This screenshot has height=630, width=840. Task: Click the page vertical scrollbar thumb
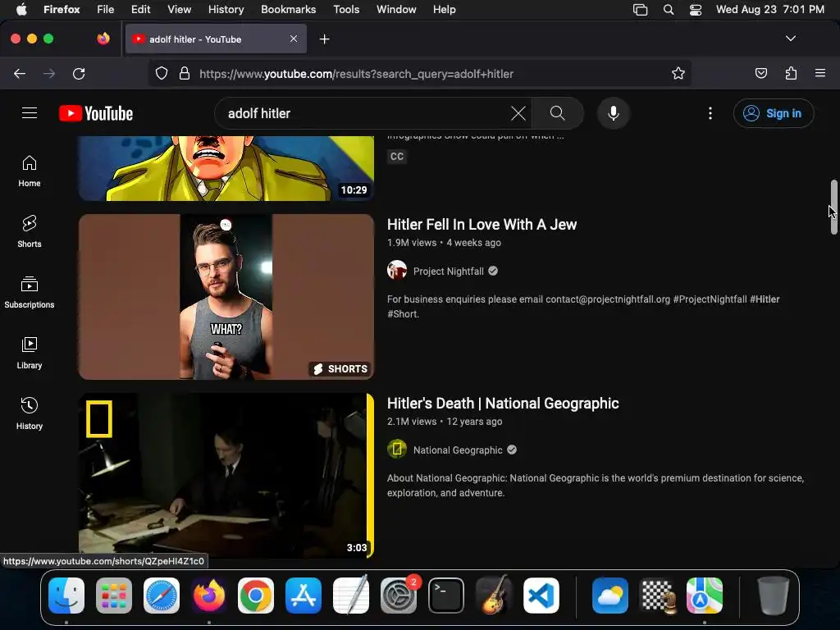833,207
